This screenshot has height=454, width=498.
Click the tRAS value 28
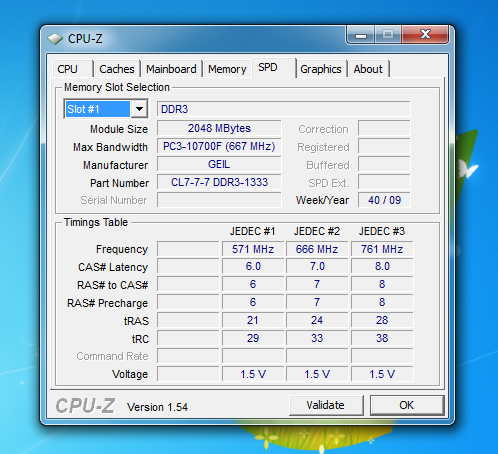point(382,320)
